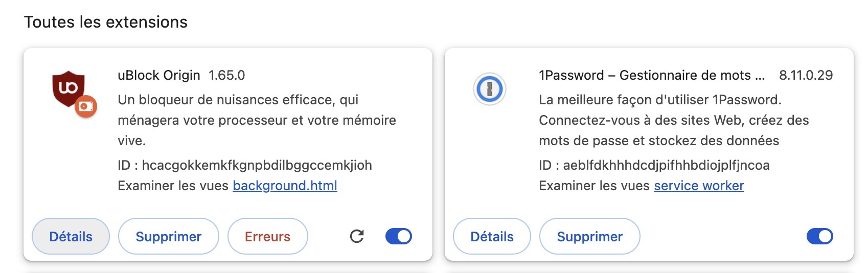Click the 1Password extension ID text

point(654,165)
